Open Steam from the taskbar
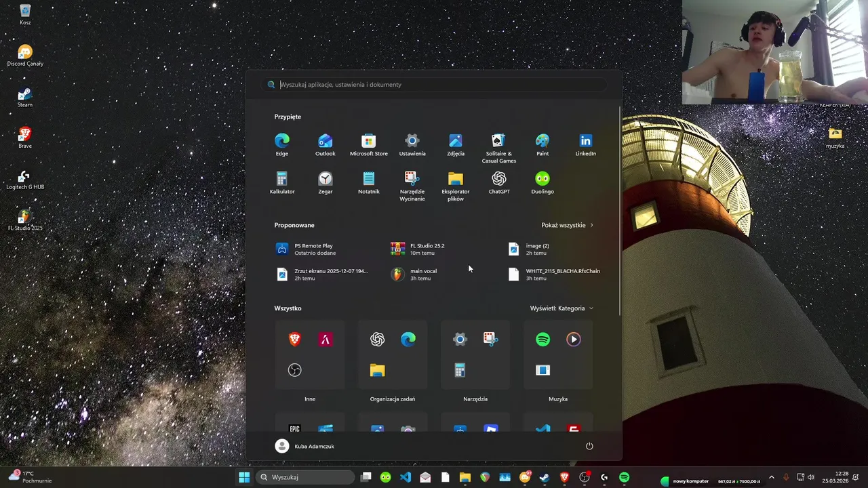868x488 pixels. click(x=545, y=477)
